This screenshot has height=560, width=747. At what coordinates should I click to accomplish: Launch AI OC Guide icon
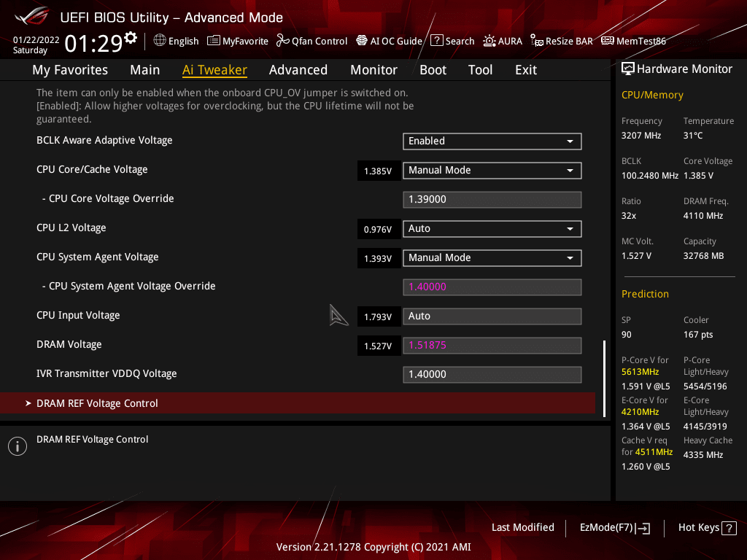tap(362, 41)
